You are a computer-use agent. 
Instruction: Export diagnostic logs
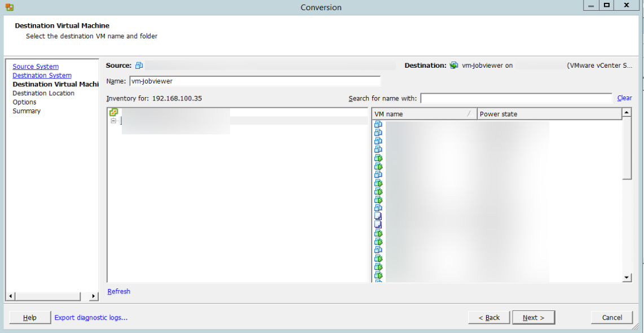(x=91, y=317)
